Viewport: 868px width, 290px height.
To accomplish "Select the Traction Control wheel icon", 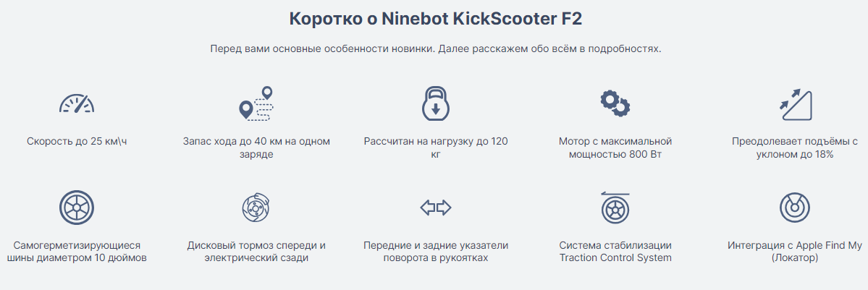I will click(615, 208).
